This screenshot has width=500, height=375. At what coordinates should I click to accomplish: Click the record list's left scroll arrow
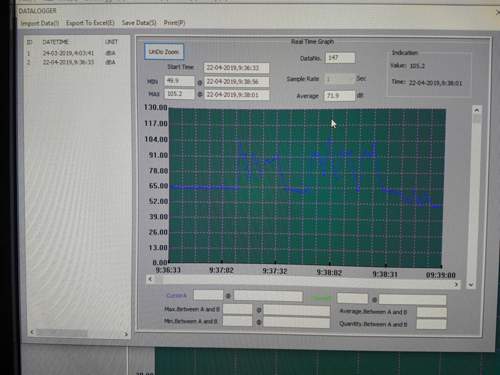click(32, 332)
